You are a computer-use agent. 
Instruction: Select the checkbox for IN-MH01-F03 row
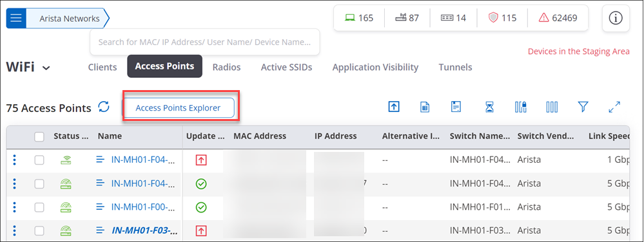(x=39, y=231)
